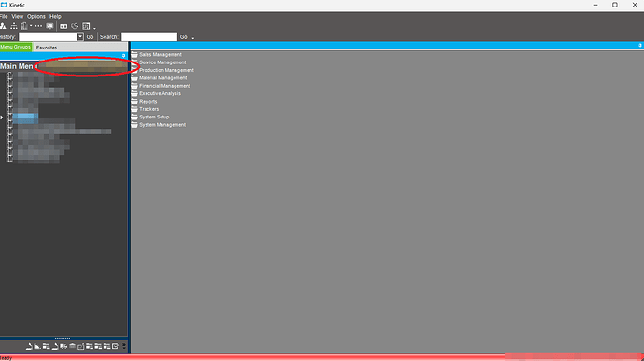The height and width of the screenshot is (361, 644).
Task: Open the Sales Management folder
Action: point(157,55)
